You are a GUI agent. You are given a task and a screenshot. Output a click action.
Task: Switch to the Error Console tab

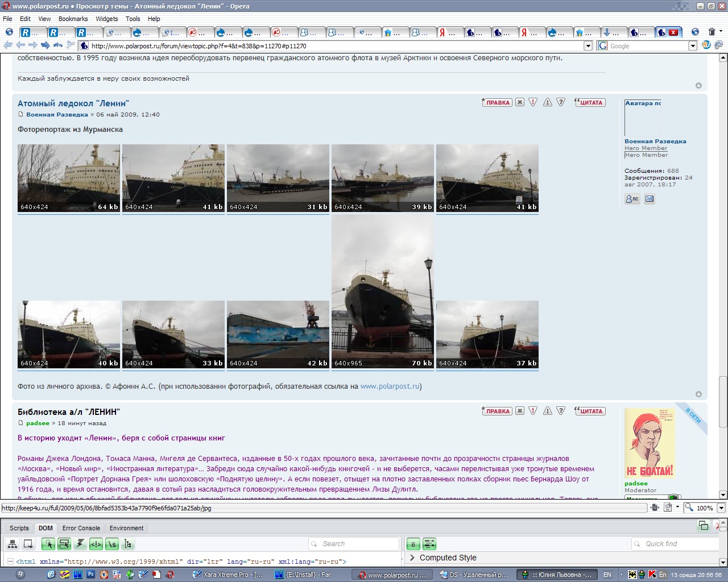[x=81, y=528]
